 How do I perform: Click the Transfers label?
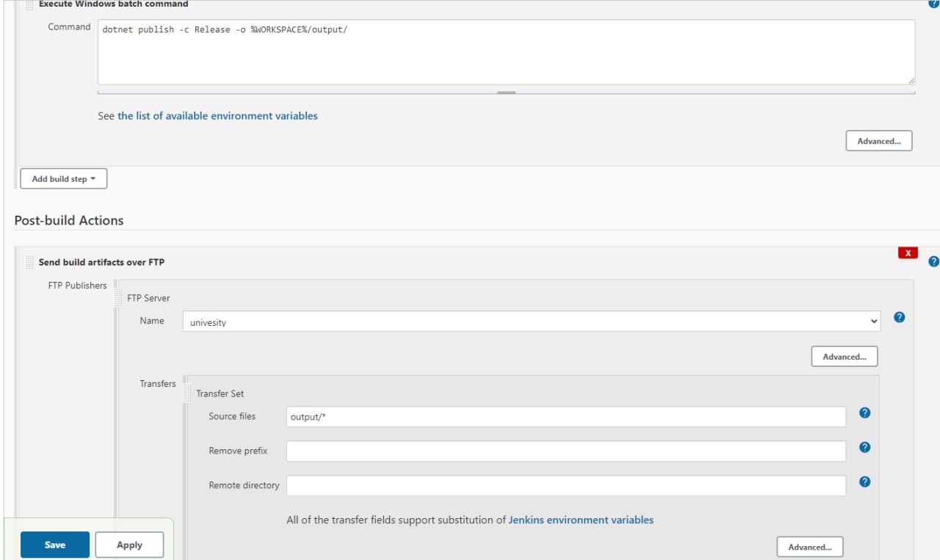pos(158,384)
